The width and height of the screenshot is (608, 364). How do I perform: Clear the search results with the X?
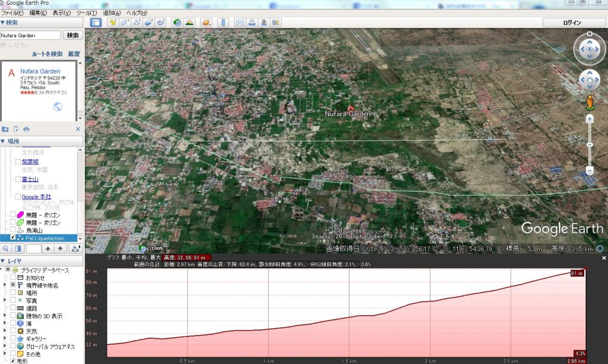(78, 129)
